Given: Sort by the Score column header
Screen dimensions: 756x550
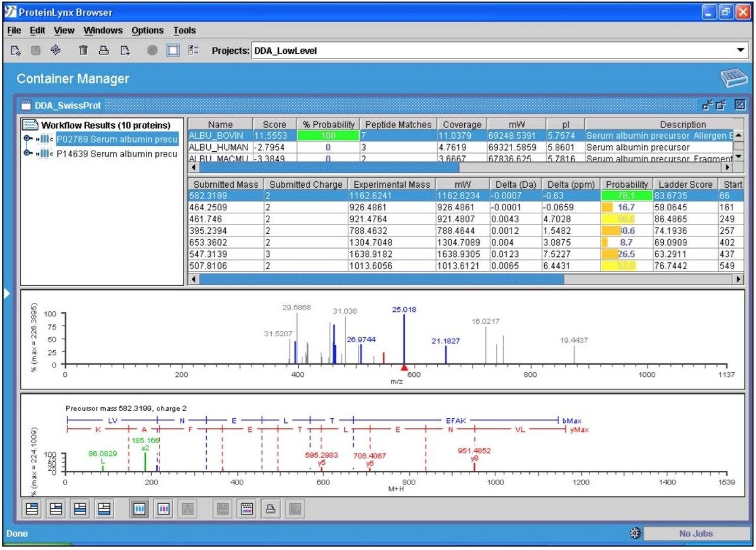Looking at the screenshot, I should point(275,125).
